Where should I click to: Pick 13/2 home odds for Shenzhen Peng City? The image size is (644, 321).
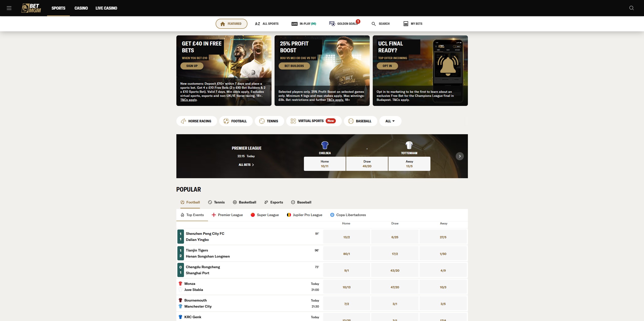click(x=346, y=237)
